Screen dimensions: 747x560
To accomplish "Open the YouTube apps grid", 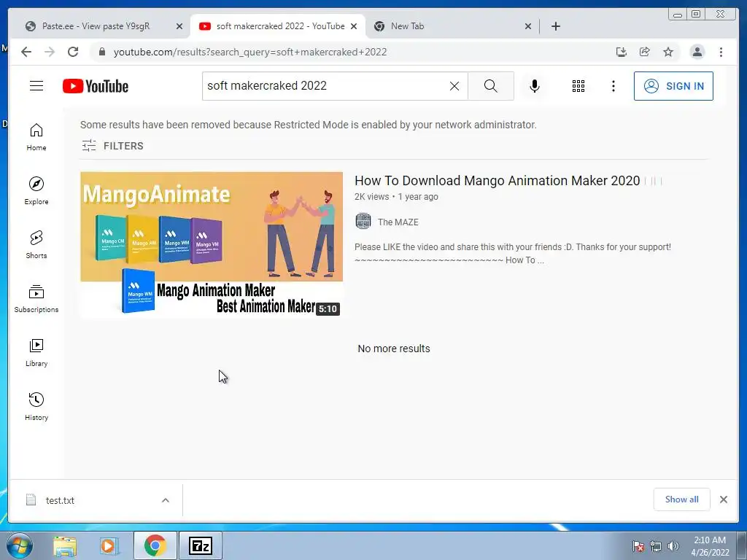I will tap(578, 86).
